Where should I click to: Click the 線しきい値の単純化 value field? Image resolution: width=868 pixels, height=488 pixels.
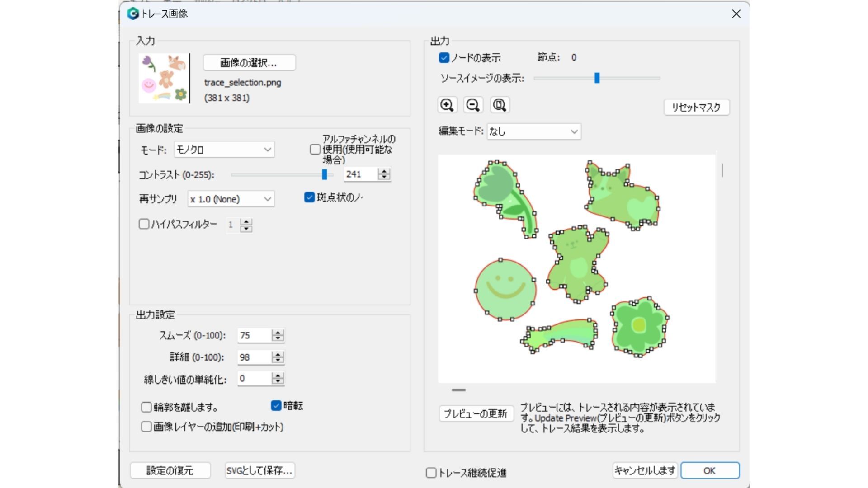point(255,378)
